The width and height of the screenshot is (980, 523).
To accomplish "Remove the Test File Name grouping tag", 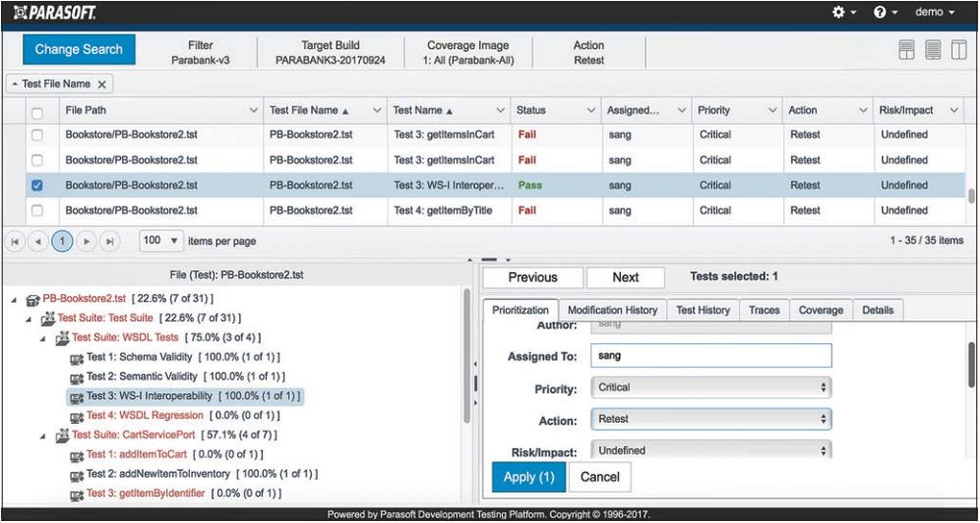I will coord(101,86).
